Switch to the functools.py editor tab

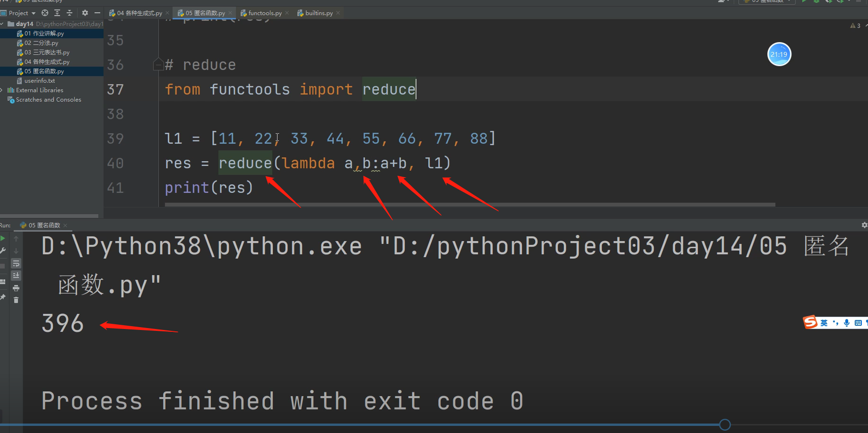(265, 13)
